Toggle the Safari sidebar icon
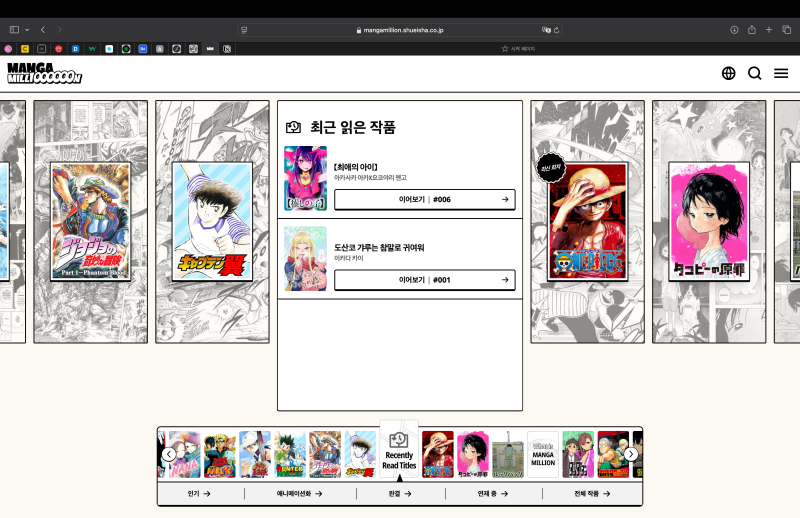Viewport: 800px width, 518px height. point(14,30)
